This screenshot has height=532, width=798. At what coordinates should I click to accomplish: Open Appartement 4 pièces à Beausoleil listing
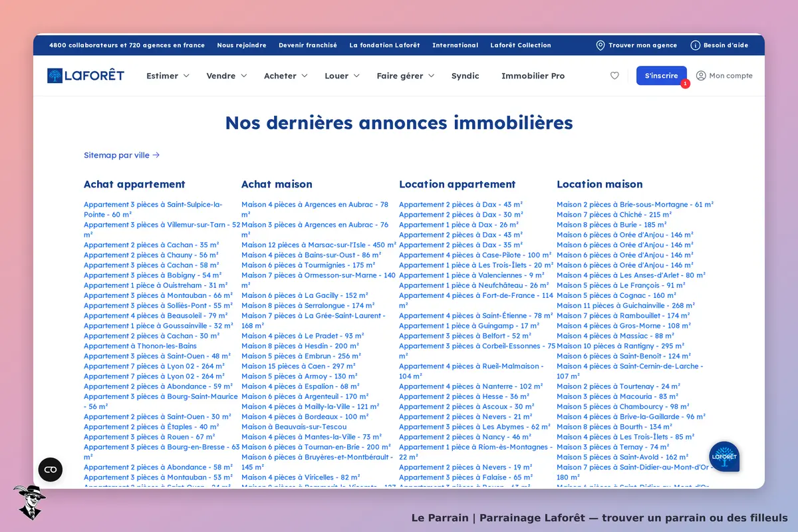point(156,316)
